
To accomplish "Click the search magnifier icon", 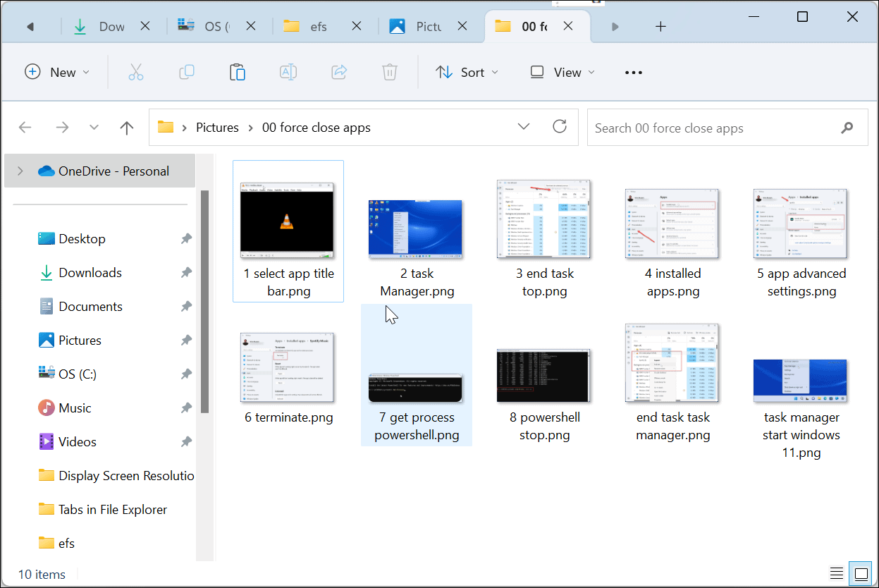I will tap(847, 128).
